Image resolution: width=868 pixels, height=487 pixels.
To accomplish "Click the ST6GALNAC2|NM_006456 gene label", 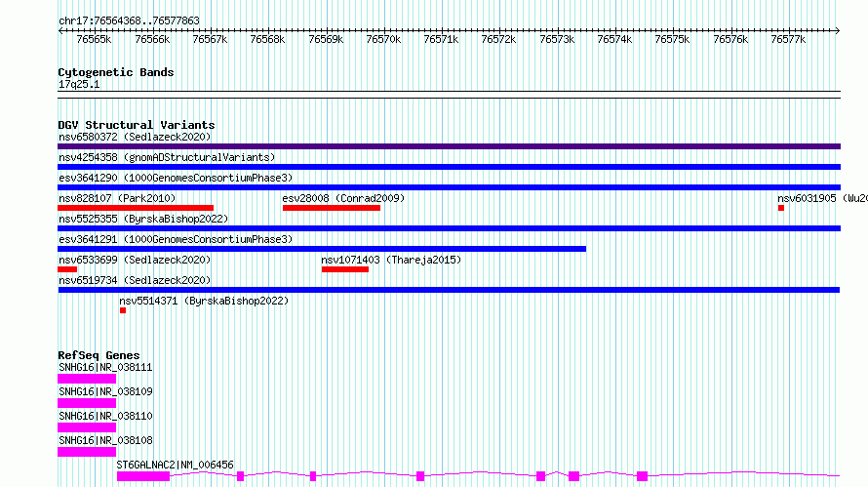I will point(175,465).
